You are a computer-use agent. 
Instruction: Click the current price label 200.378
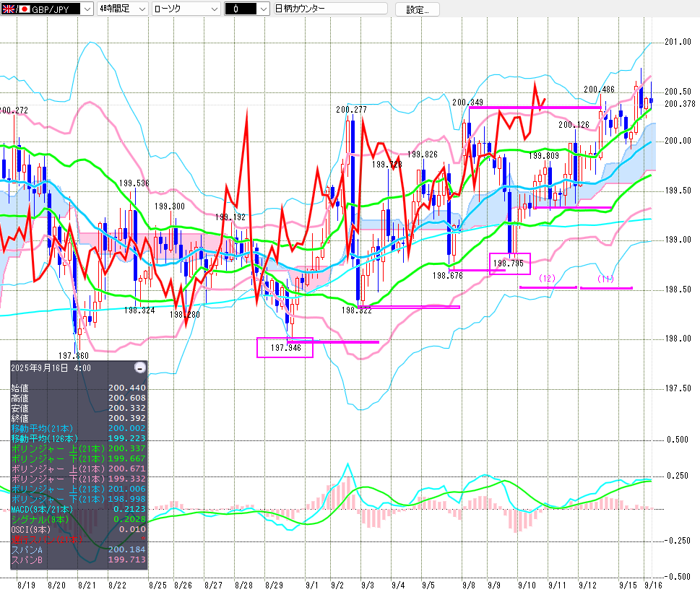pos(680,103)
